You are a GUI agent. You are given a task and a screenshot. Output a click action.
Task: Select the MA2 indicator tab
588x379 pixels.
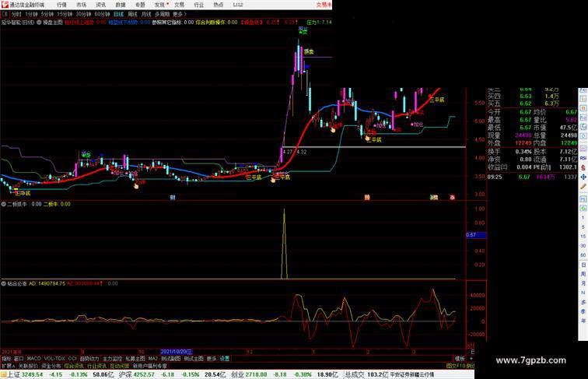pos(152,359)
